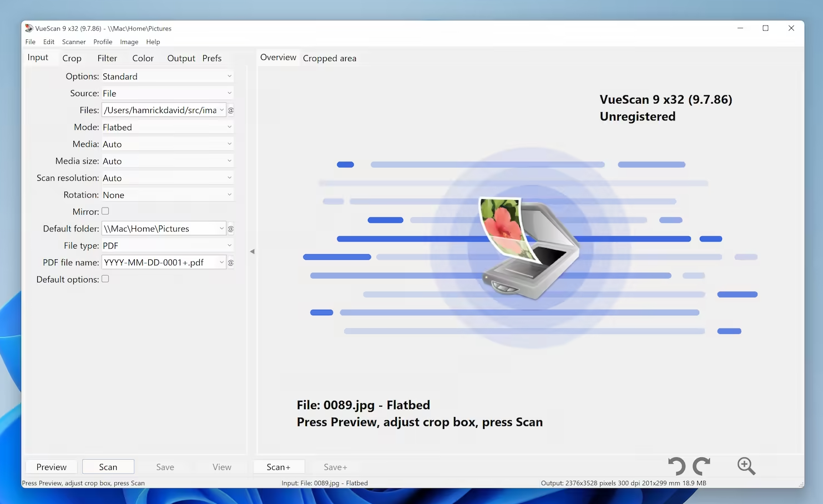
Task: Open the Image menu
Action: pyautogui.click(x=129, y=42)
